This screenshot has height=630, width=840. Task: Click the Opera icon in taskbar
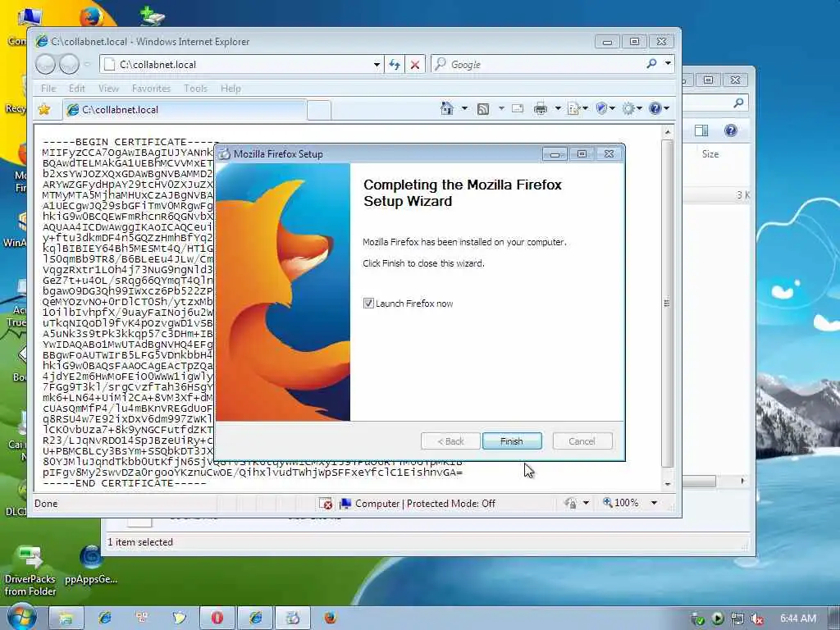point(217,618)
